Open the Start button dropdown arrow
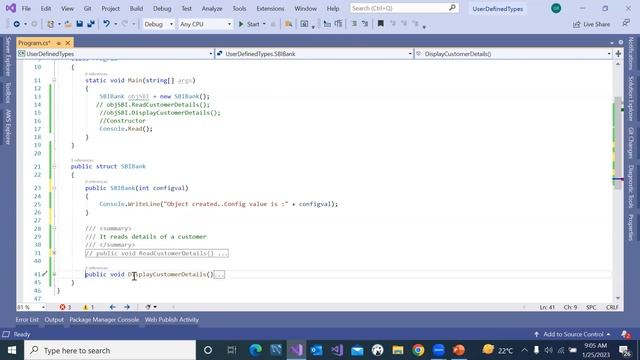 [264, 24]
